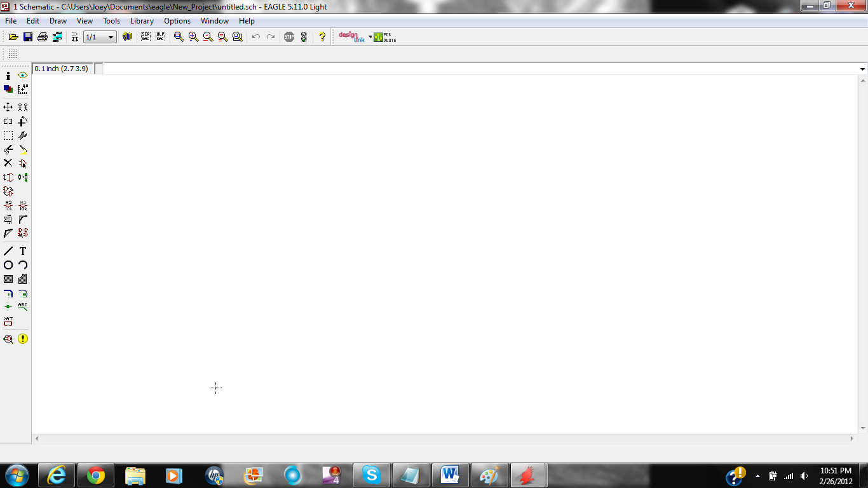Expand the DesignLink dropdown arrow
Screen dimensions: 868x488
click(x=370, y=37)
